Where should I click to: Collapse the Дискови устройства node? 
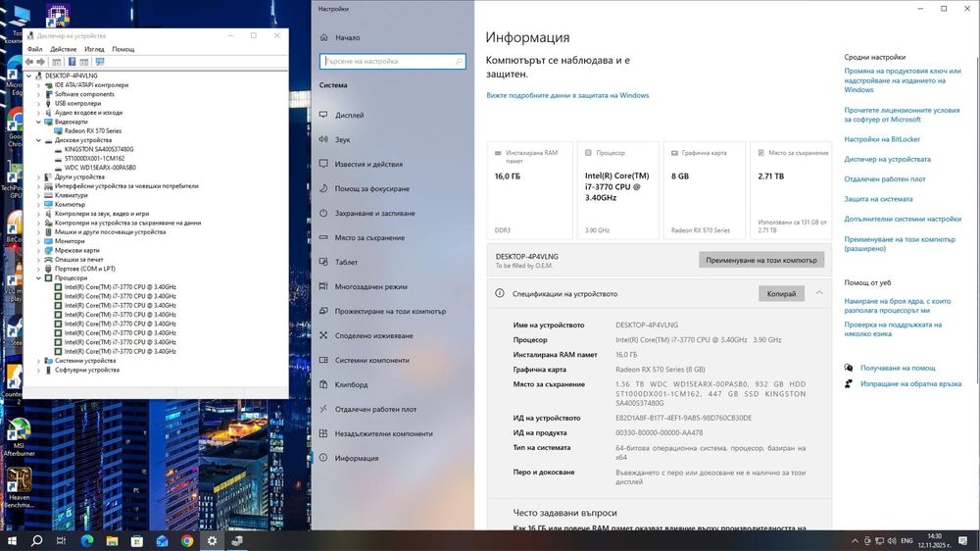click(39, 140)
